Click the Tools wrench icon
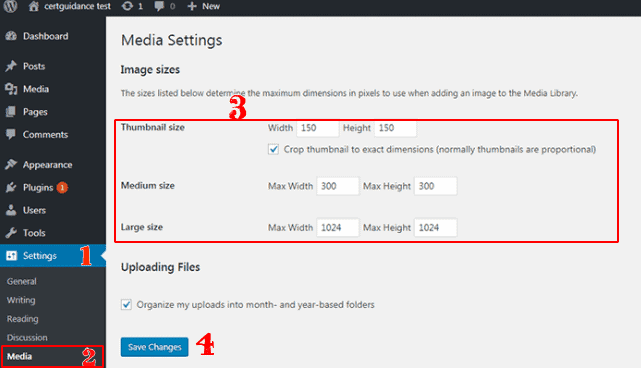The height and width of the screenshot is (368, 641). click(x=11, y=233)
